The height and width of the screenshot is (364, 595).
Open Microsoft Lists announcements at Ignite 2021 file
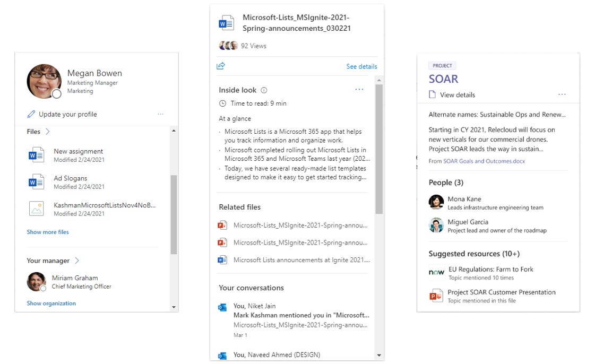(301, 259)
